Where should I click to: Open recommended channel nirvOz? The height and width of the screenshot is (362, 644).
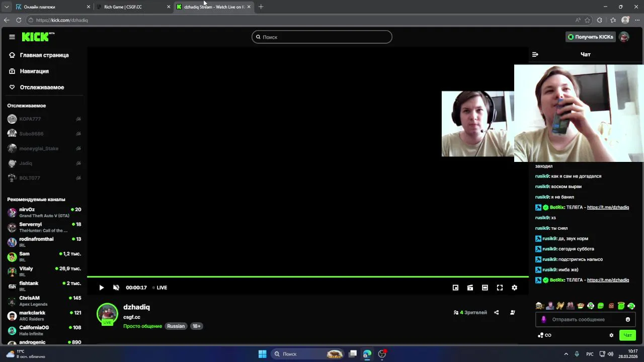(x=44, y=213)
